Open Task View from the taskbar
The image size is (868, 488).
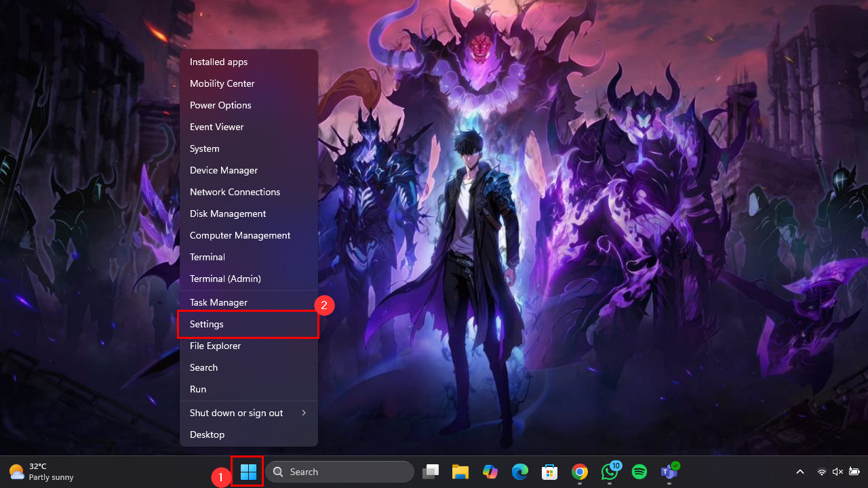430,472
